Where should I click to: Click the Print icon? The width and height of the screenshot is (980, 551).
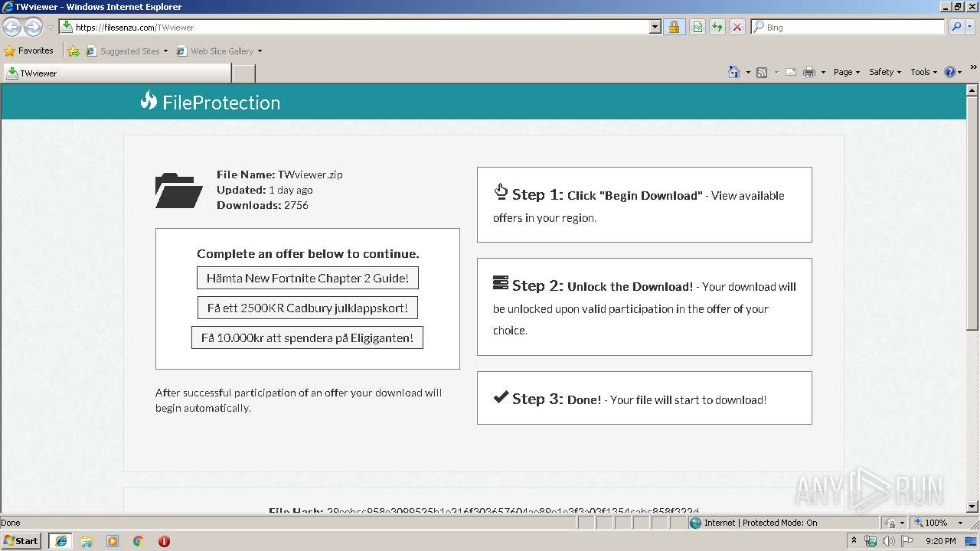click(809, 72)
